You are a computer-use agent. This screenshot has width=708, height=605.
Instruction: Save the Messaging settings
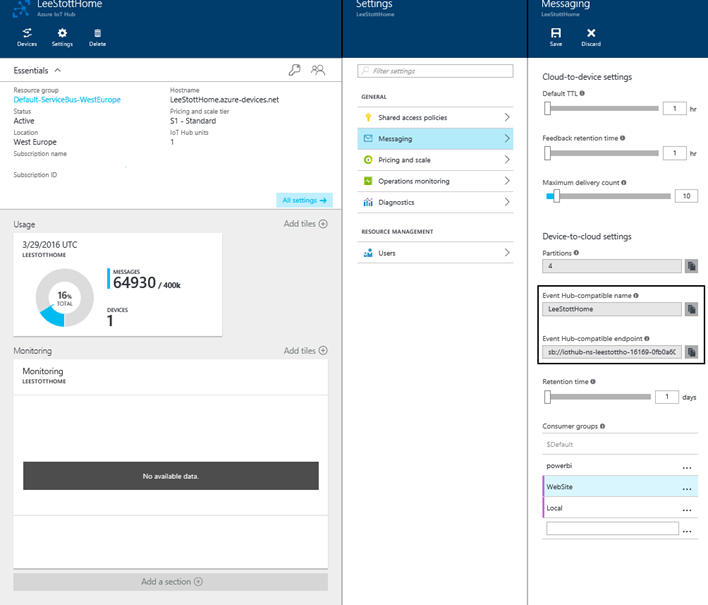point(556,37)
